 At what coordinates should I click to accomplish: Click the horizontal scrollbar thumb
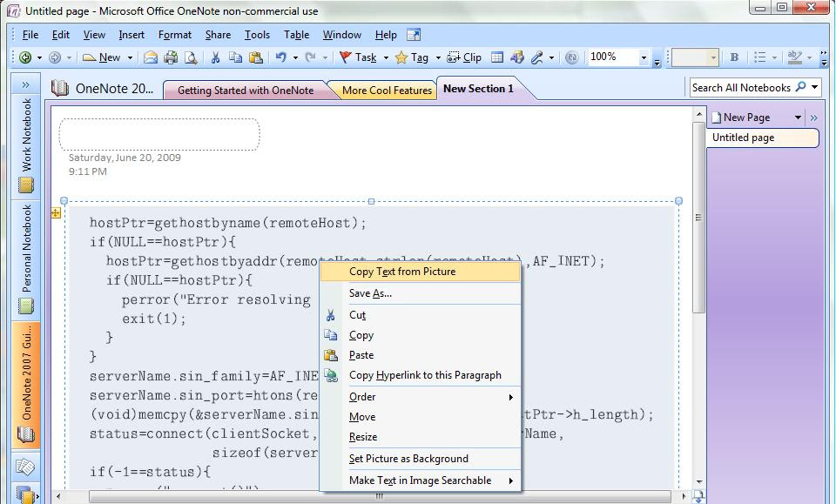click(379, 496)
